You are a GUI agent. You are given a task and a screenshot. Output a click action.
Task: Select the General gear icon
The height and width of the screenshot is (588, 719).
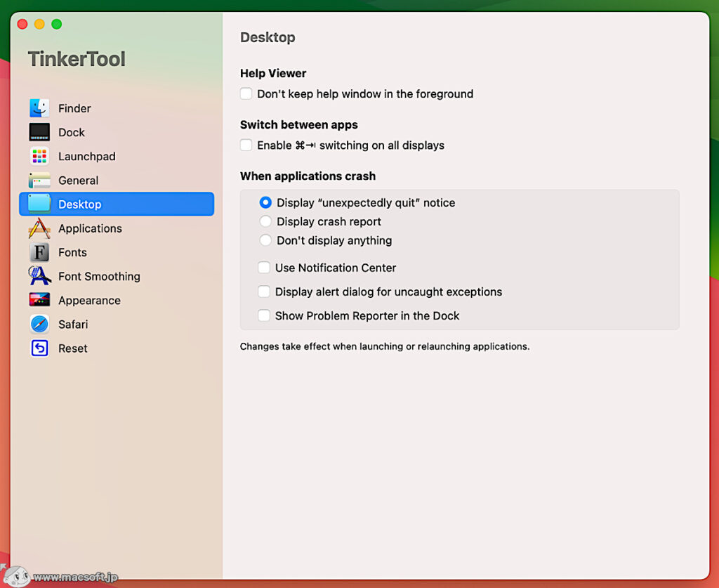coord(39,180)
